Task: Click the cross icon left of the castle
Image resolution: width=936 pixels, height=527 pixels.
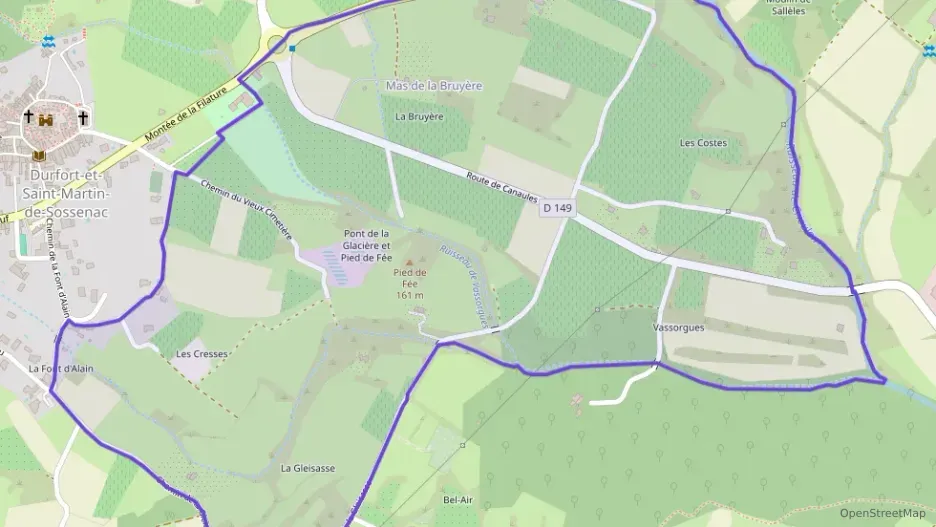Action: click(28, 116)
